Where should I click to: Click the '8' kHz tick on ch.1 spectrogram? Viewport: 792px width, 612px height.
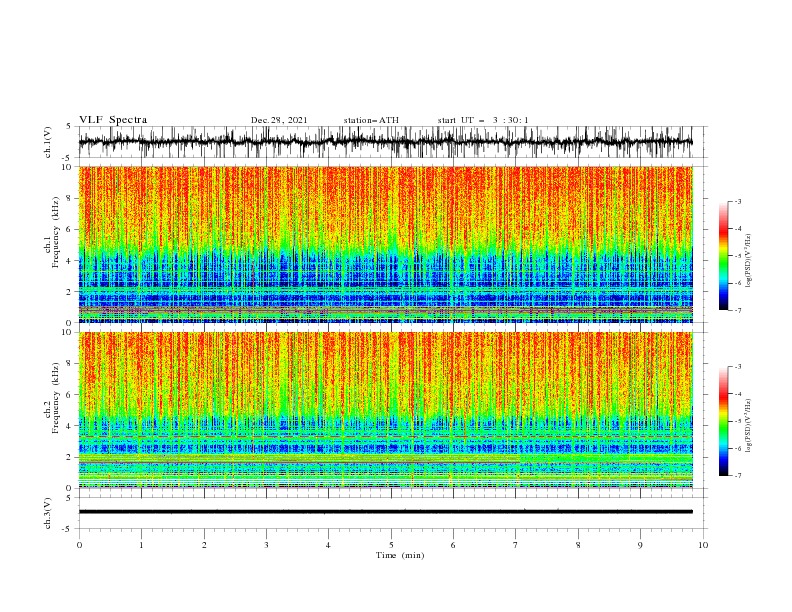(69, 198)
